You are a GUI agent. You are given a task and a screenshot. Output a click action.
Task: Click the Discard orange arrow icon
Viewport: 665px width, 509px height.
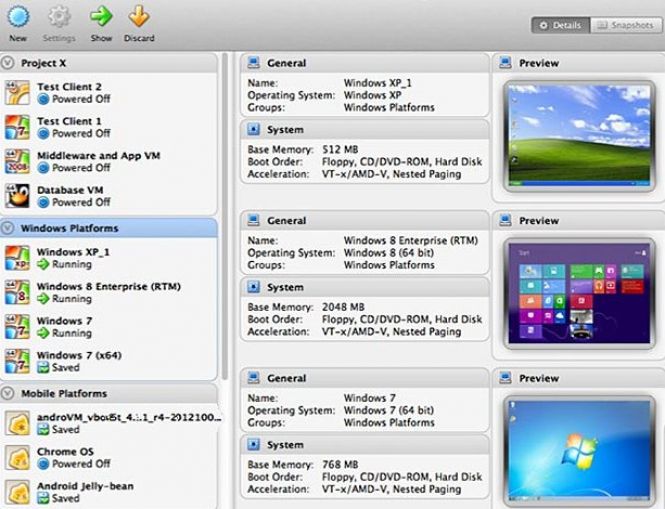[x=139, y=17]
